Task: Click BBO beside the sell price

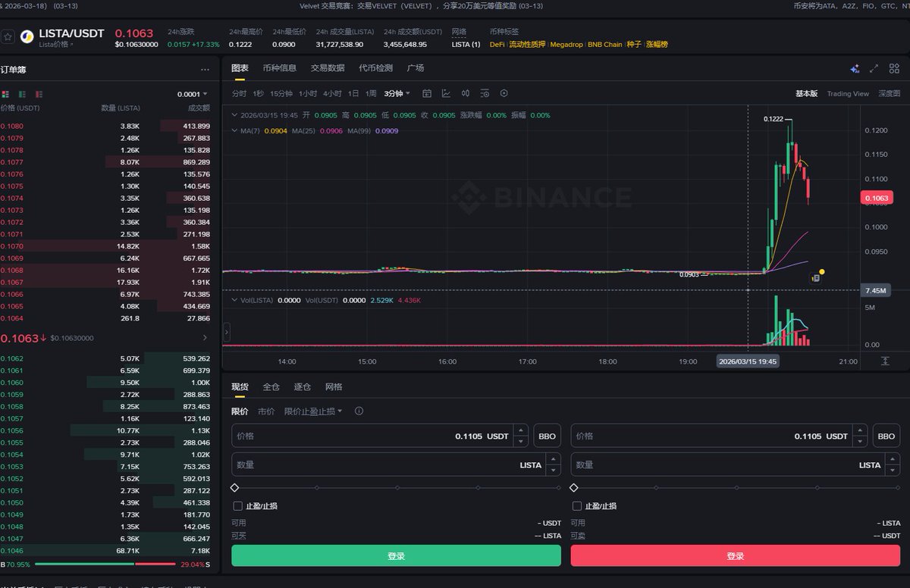Action: [x=886, y=436]
